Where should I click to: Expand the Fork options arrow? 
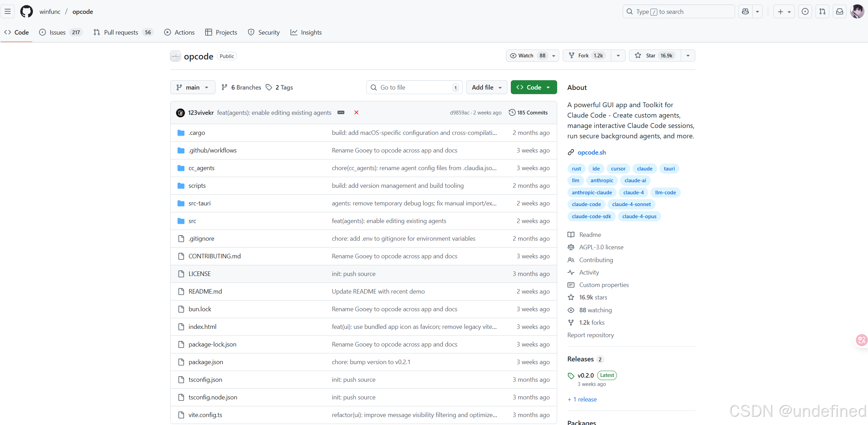[x=618, y=56]
